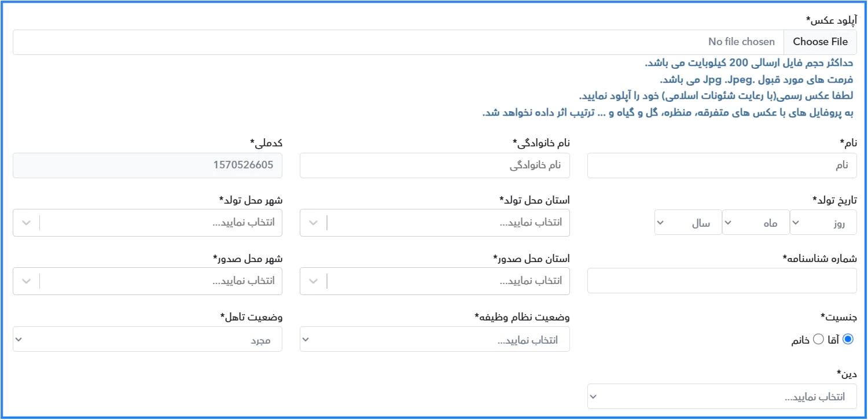868x420 pixels.
Task: Open the دین religion dropdown
Action: click(722, 397)
